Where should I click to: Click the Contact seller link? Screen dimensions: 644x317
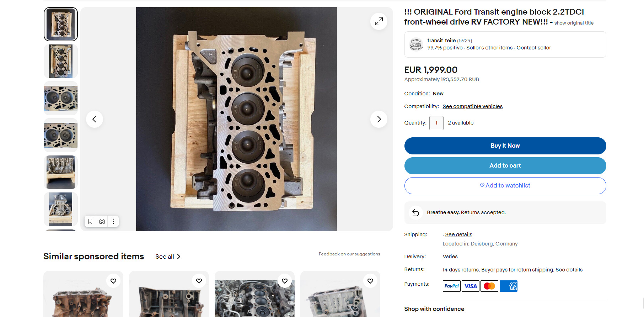534,48
